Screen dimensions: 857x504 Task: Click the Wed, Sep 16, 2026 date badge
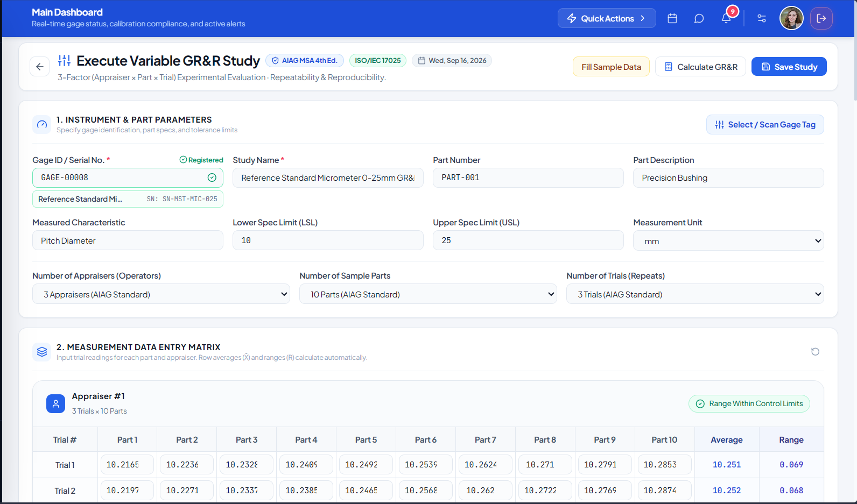click(452, 61)
